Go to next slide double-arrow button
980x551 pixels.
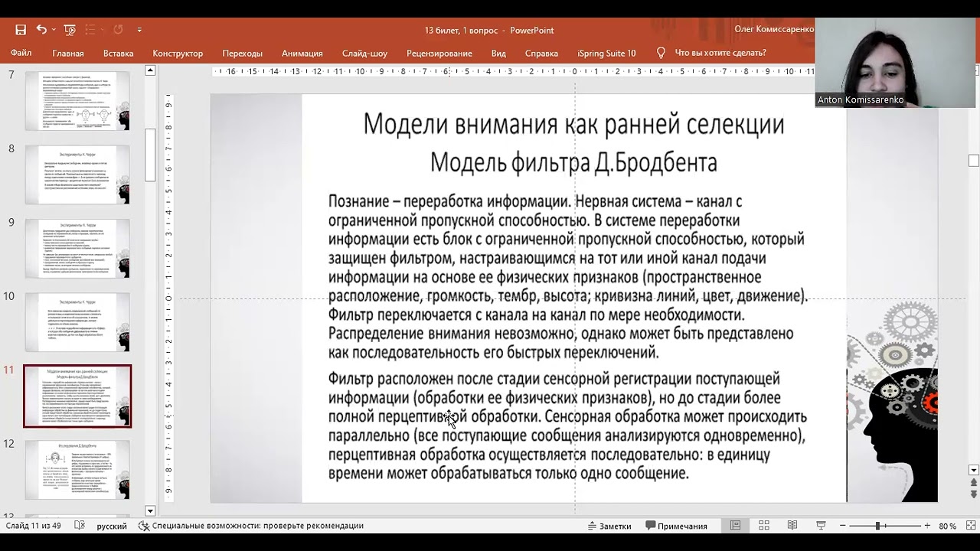(974, 494)
